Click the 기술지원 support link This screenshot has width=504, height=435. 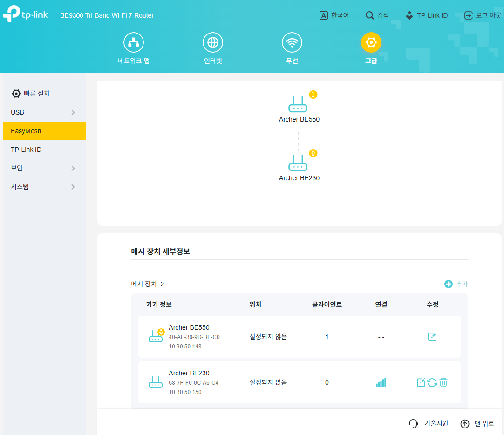point(436,423)
